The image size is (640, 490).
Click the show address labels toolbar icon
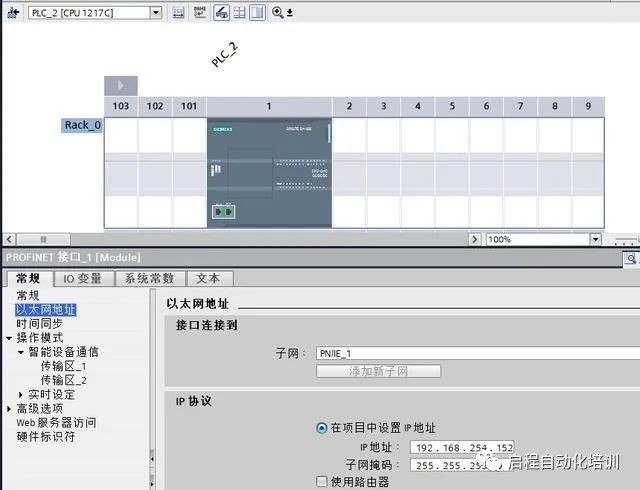[x=200, y=13]
